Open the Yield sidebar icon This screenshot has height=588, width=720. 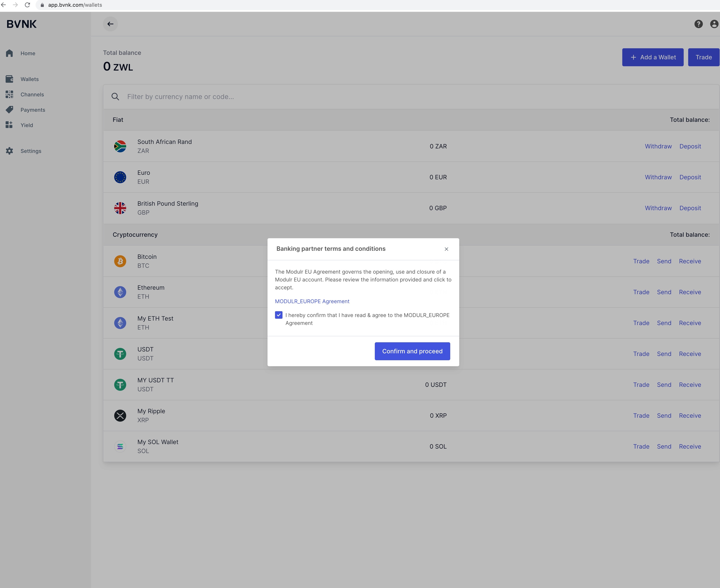click(x=10, y=125)
